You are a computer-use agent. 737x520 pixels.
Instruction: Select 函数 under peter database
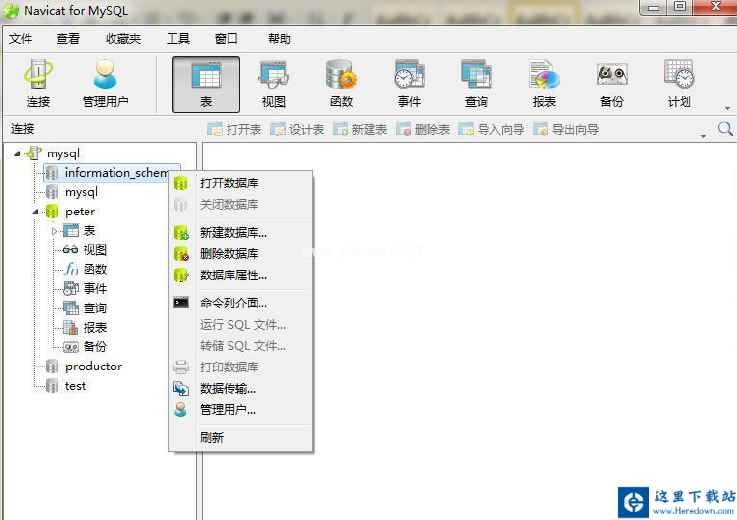95,269
